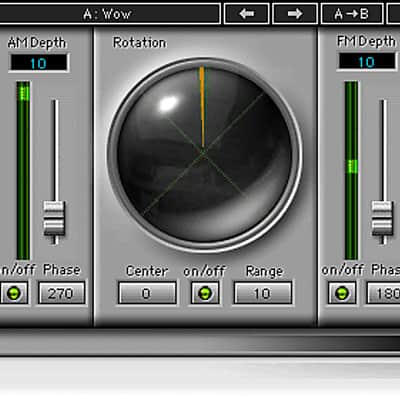Load the next preset with right arrow

[x=295, y=14]
